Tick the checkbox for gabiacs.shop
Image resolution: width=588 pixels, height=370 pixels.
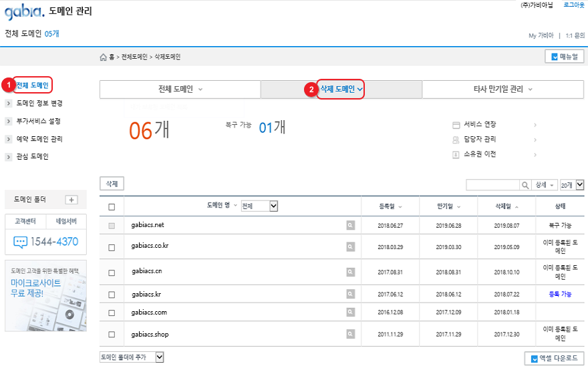click(x=112, y=335)
